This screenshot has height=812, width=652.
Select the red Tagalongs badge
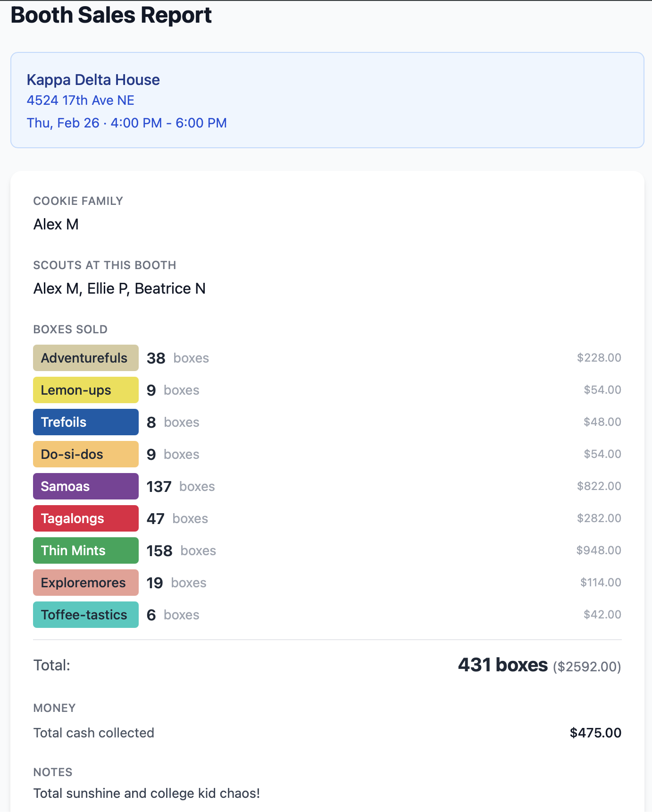85,518
